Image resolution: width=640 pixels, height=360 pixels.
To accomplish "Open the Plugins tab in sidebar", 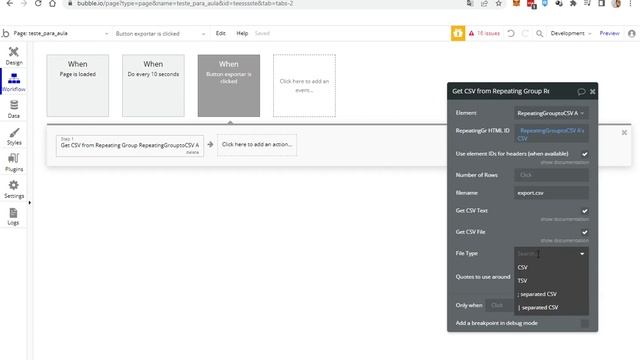I will [x=14, y=162].
